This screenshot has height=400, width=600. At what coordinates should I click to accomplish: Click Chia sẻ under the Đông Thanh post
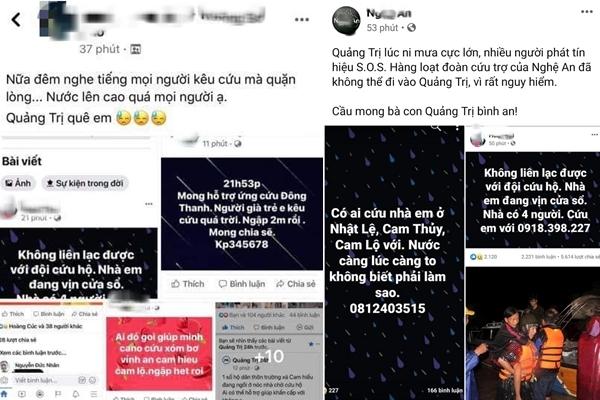coord(296,284)
